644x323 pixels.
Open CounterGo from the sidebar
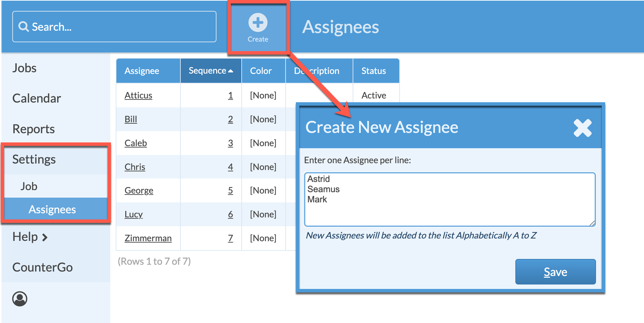click(x=42, y=267)
